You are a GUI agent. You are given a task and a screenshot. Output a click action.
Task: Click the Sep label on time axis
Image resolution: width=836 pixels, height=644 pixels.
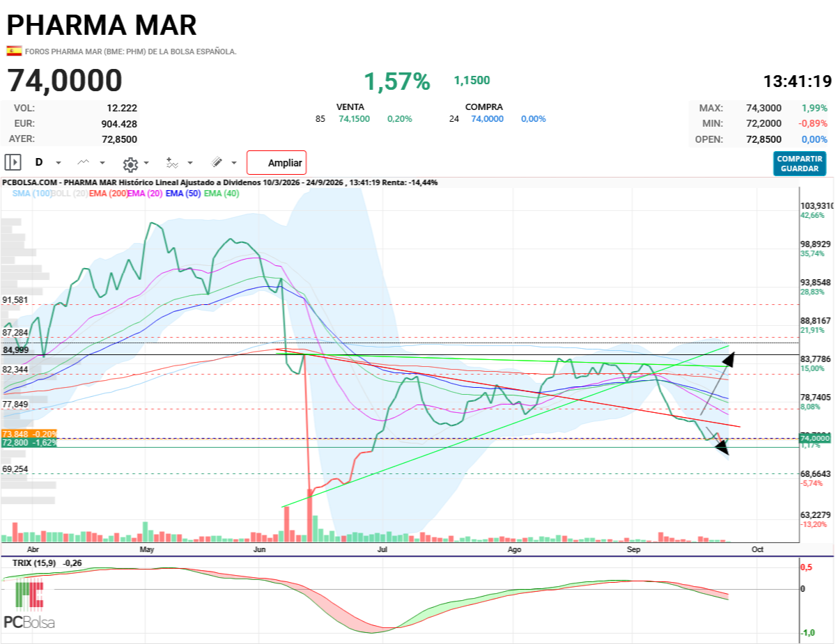[634, 549]
